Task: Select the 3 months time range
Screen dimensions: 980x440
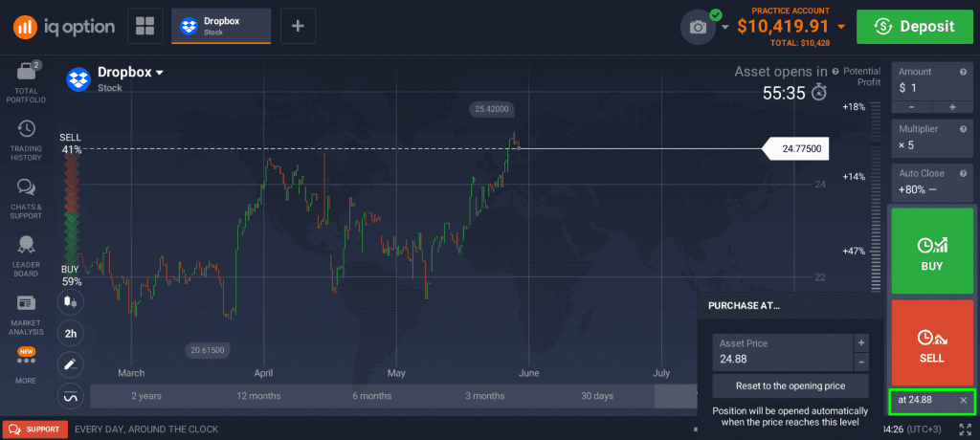Action: 485,396
